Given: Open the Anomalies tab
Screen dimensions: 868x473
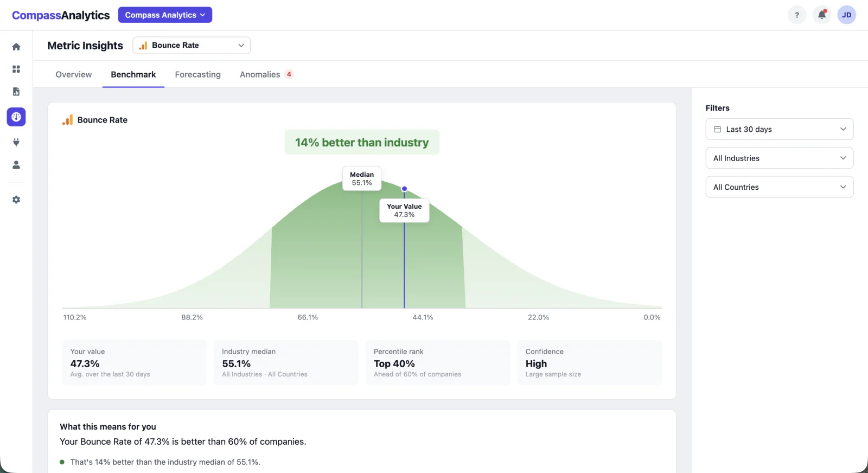Looking at the screenshot, I should coord(266,74).
